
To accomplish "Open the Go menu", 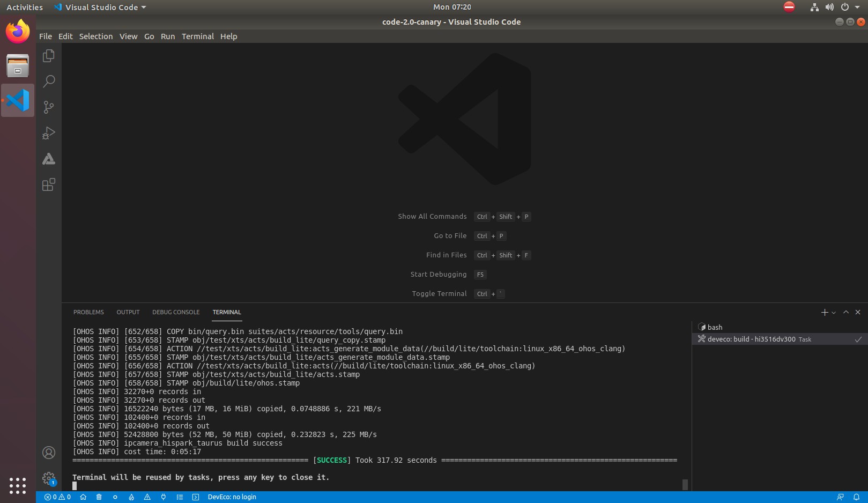I will (x=149, y=36).
